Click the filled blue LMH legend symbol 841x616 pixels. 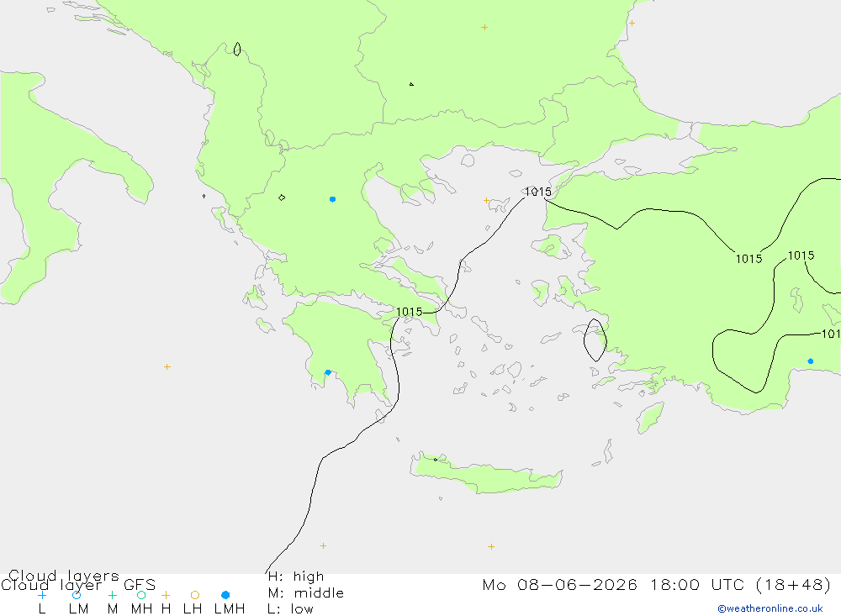click(x=225, y=595)
